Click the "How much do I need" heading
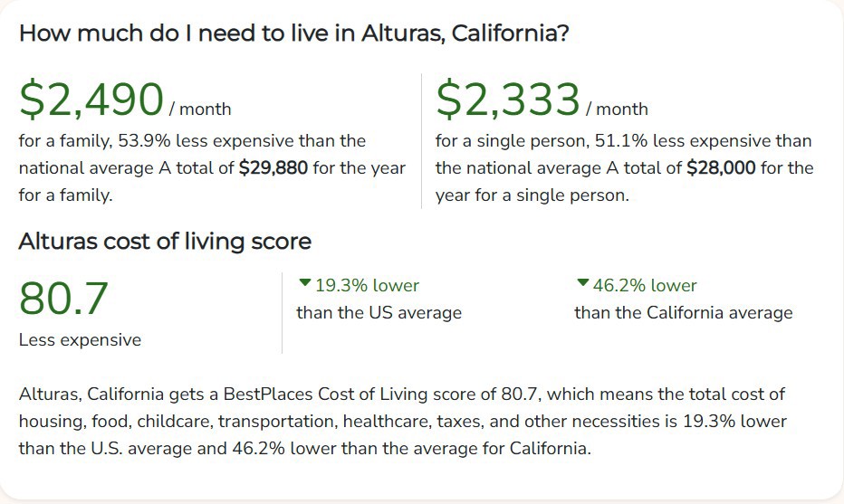The image size is (844, 504). [293, 33]
